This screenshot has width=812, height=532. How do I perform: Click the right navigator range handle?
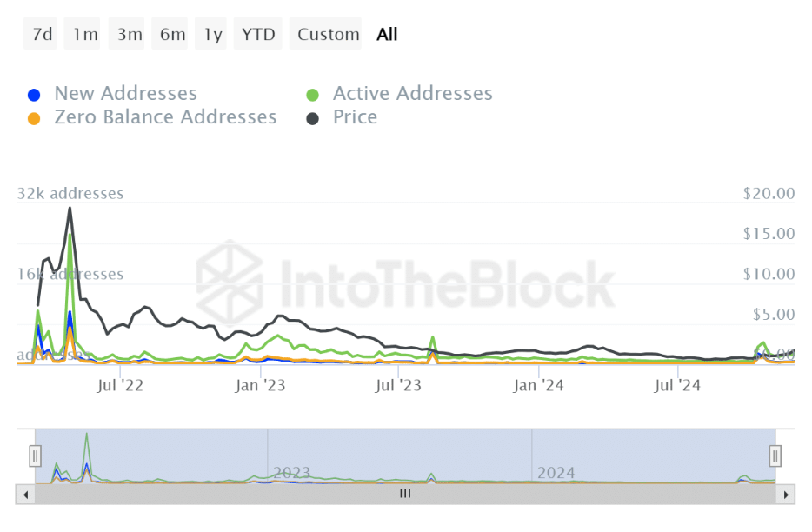[x=775, y=456]
